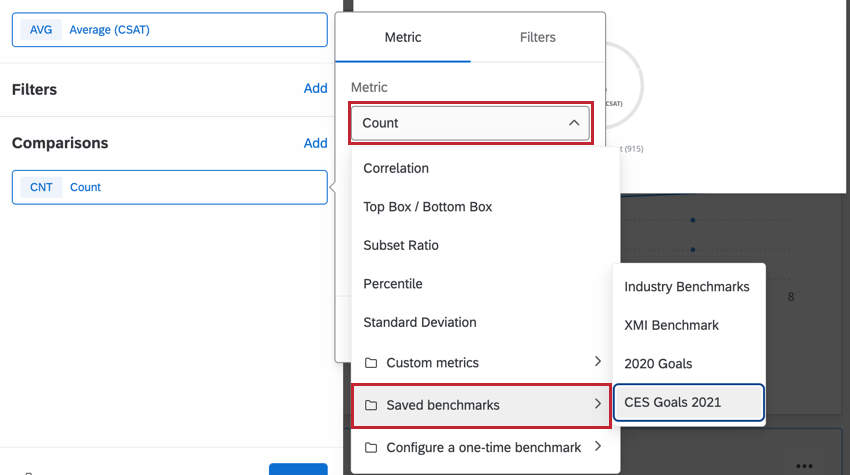Switch to the Metric tab

(x=403, y=38)
